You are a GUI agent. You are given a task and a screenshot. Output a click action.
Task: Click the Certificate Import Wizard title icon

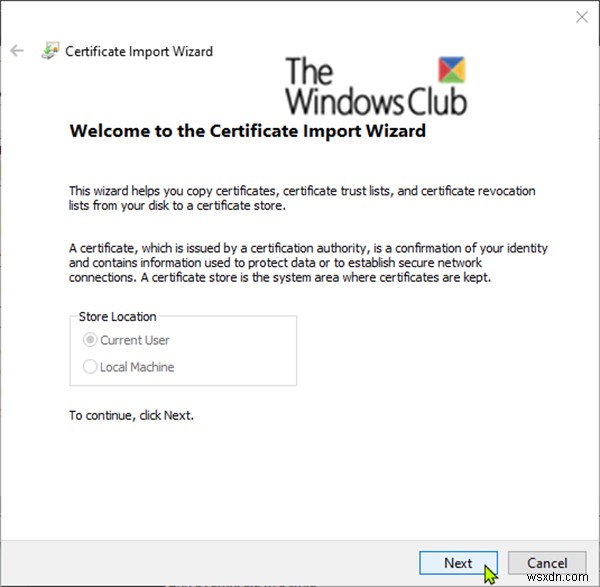pos(50,51)
